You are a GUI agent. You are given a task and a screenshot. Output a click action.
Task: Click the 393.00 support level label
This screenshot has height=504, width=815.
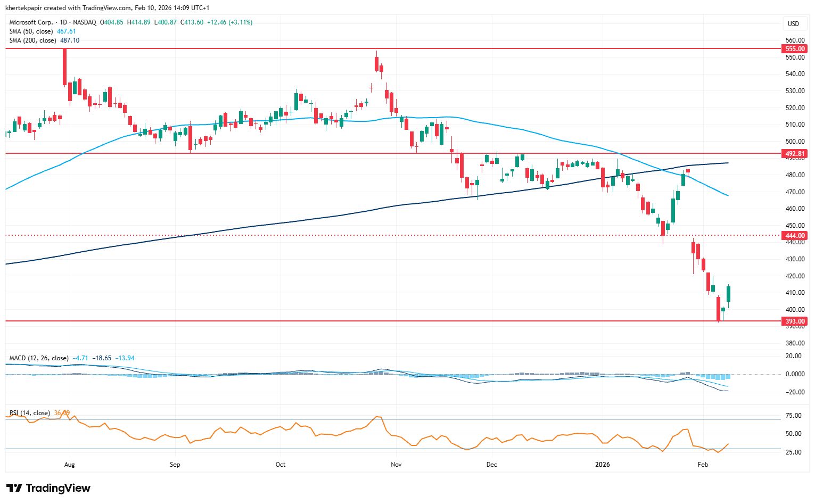click(795, 321)
